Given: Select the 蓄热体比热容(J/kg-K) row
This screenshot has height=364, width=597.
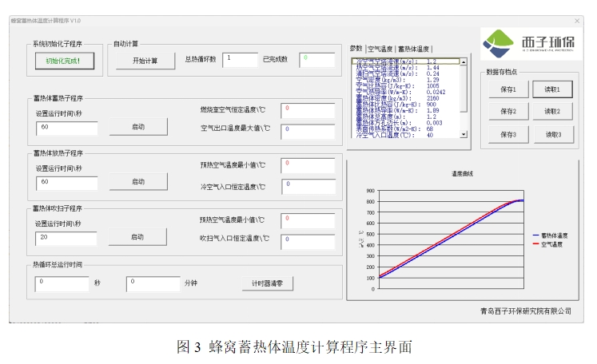Looking at the screenshot, I should tap(406, 105).
